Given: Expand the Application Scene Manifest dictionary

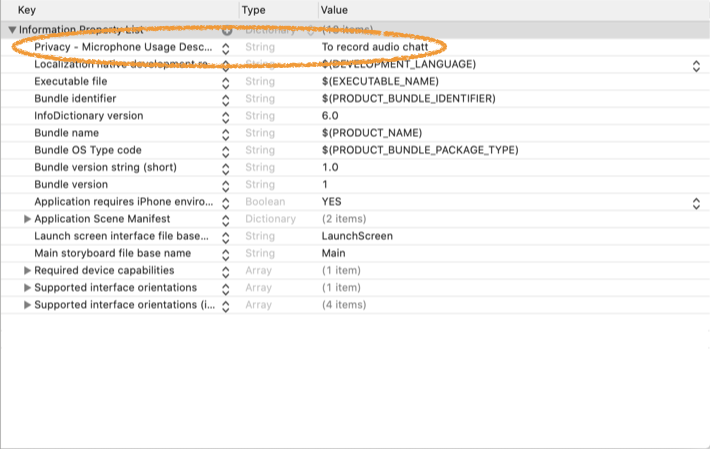Looking at the screenshot, I should point(28,219).
